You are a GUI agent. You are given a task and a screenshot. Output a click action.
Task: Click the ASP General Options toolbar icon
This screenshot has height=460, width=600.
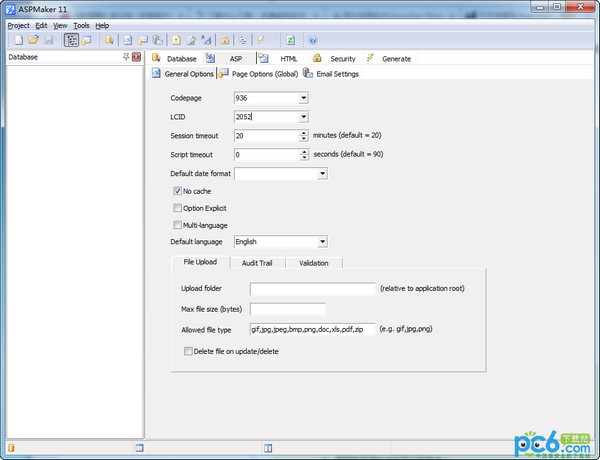(x=127, y=40)
